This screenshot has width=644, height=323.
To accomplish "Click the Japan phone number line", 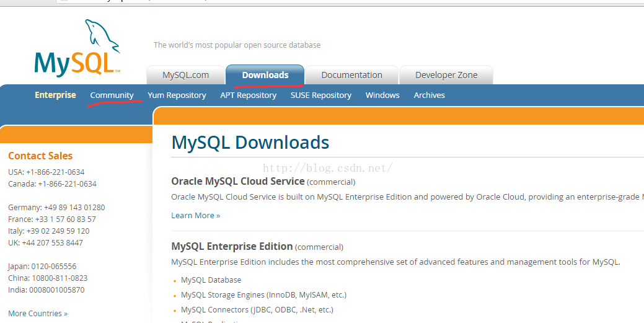I will 42,267.
